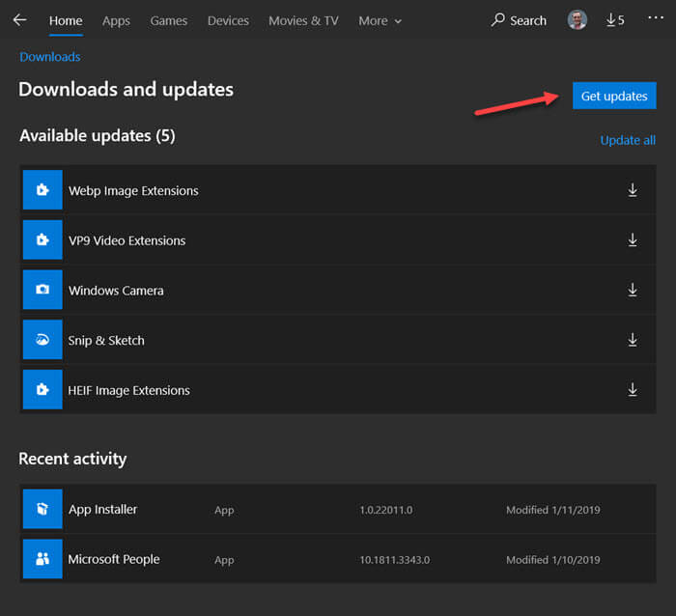Click the Modified 1/11/2019 date
The image size is (676, 616).
[x=552, y=510]
